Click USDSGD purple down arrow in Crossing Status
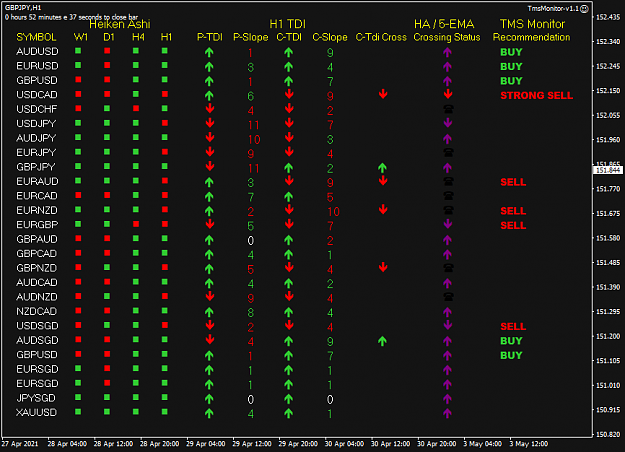The image size is (625, 452). (x=448, y=325)
